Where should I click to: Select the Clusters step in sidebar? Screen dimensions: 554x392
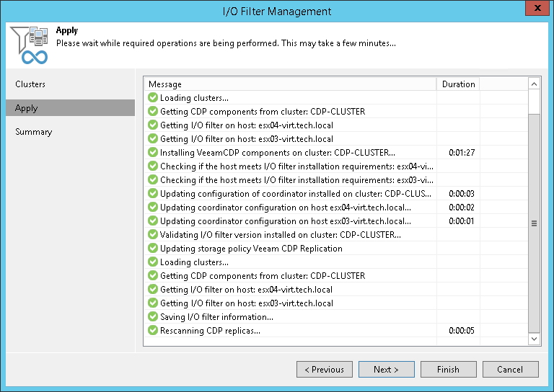click(30, 84)
